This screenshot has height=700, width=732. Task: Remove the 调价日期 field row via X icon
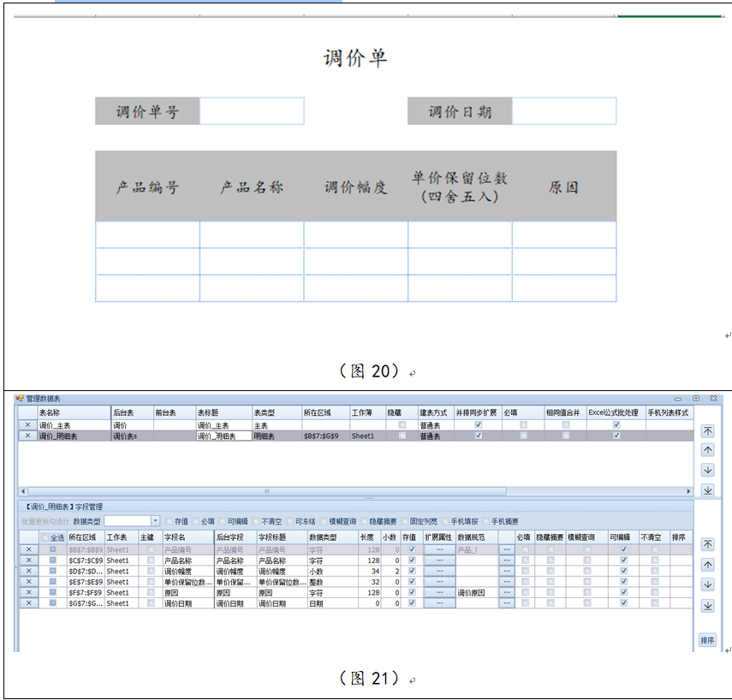point(27,603)
